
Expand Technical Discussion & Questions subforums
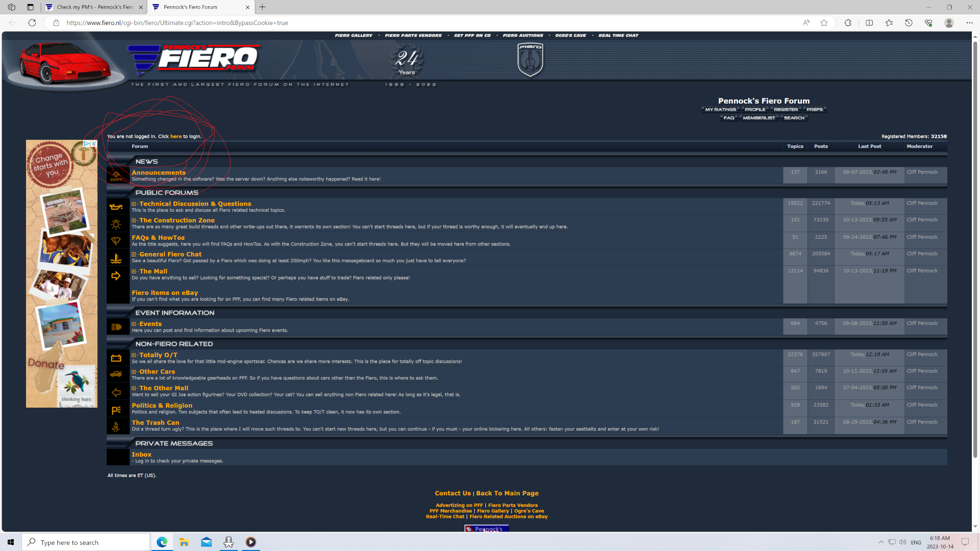134,204
